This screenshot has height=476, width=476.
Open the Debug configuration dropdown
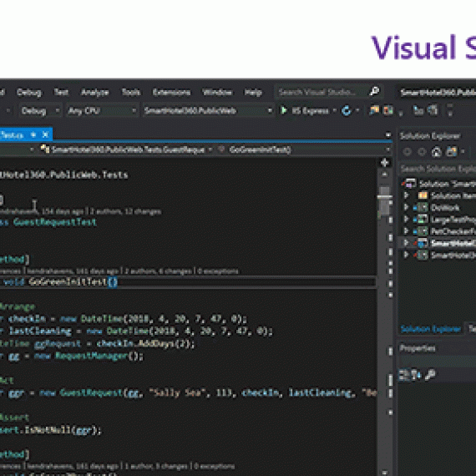click(40, 111)
